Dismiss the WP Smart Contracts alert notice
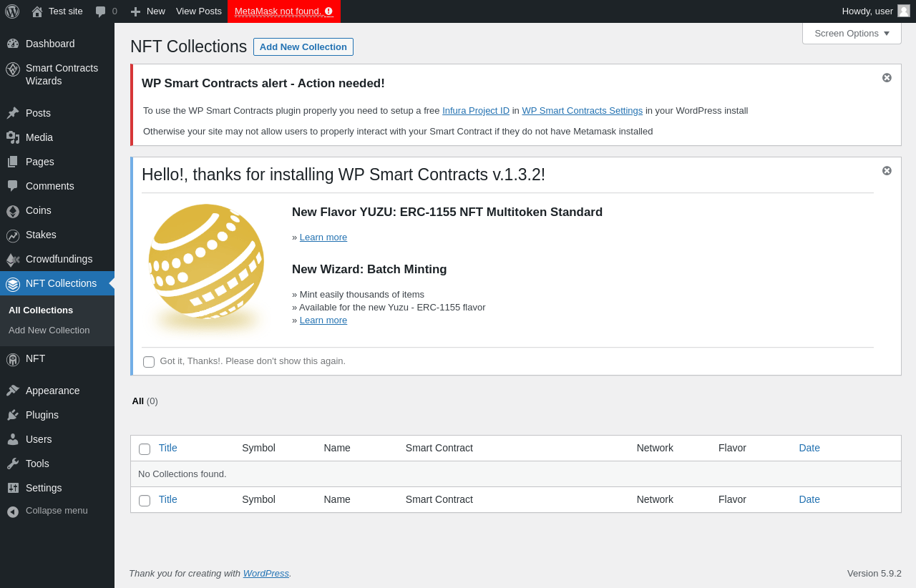Image resolution: width=916 pixels, height=588 pixels. coord(887,78)
